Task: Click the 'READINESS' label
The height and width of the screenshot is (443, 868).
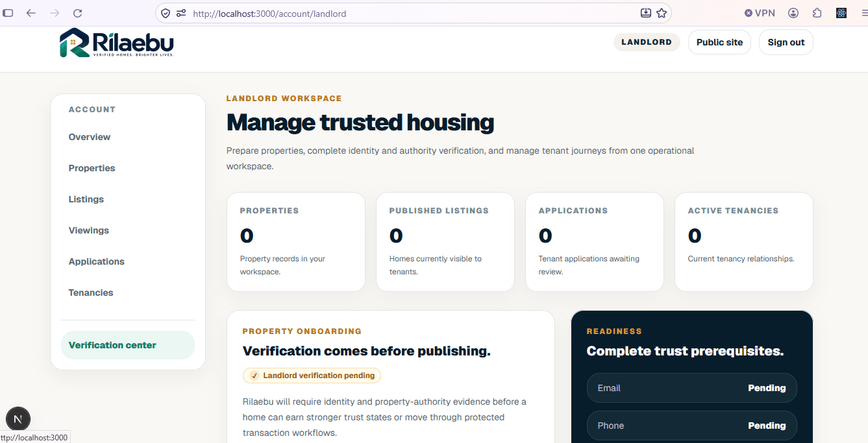Action: click(614, 331)
